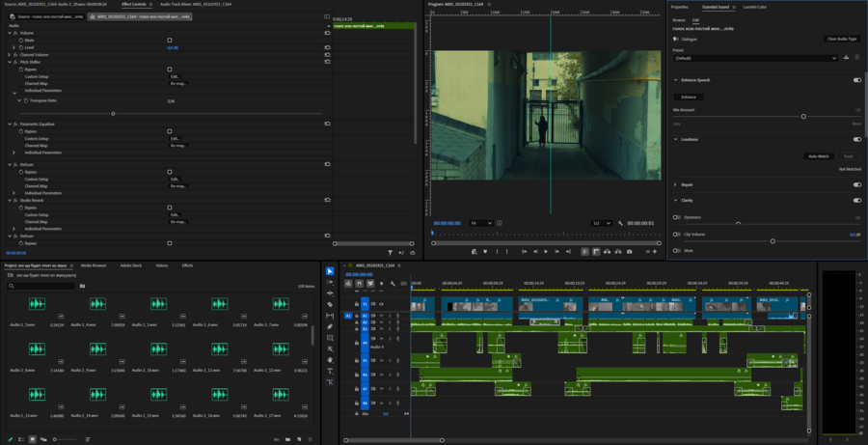Toggle the Clarity section switch

857,200
